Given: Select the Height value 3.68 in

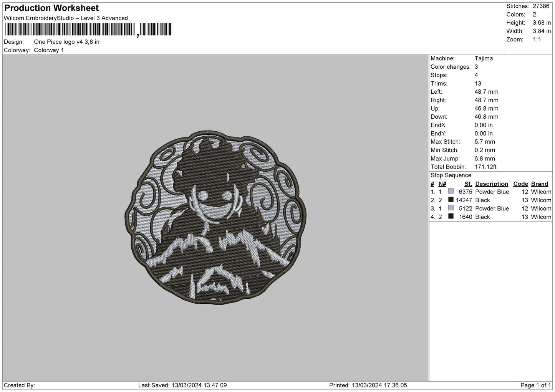Looking at the screenshot, I should (542, 23).
